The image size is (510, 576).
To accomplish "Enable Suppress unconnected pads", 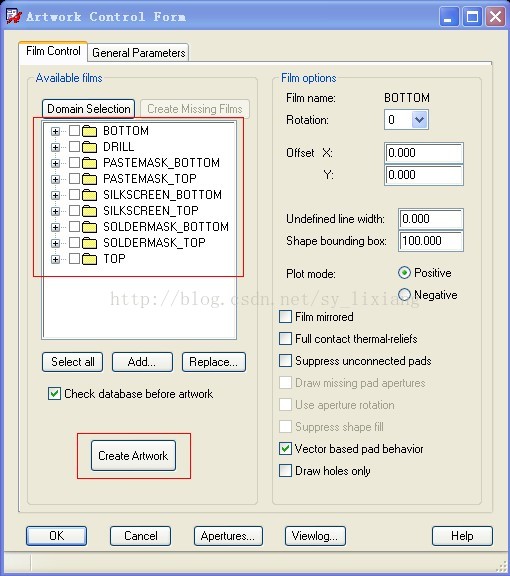I will [x=285, y=361].
